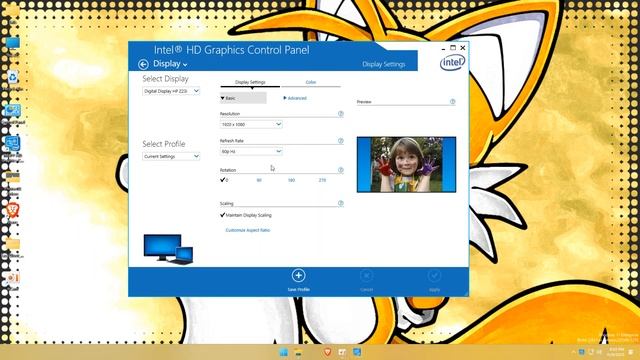Screen dimensions: 640x360
Task: Open the Resolution dropdown
Action: click(x=251, y=124)
